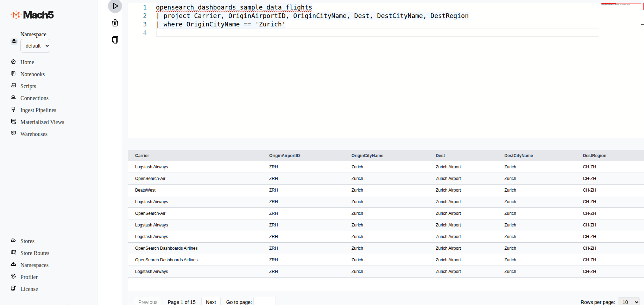Click the Materialized Views icon
644x305 pixels.
(x=13, y=122)
